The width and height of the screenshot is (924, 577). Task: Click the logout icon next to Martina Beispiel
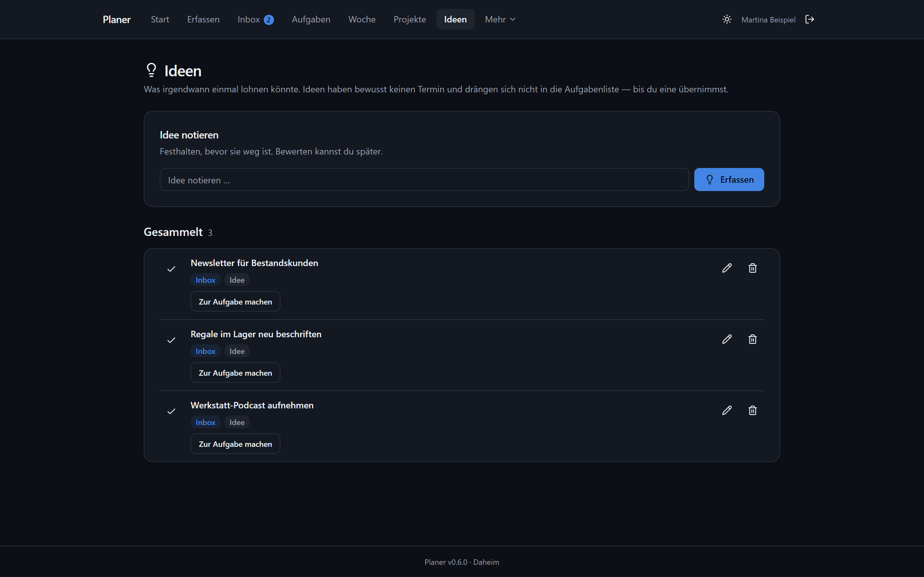[809, 20]
